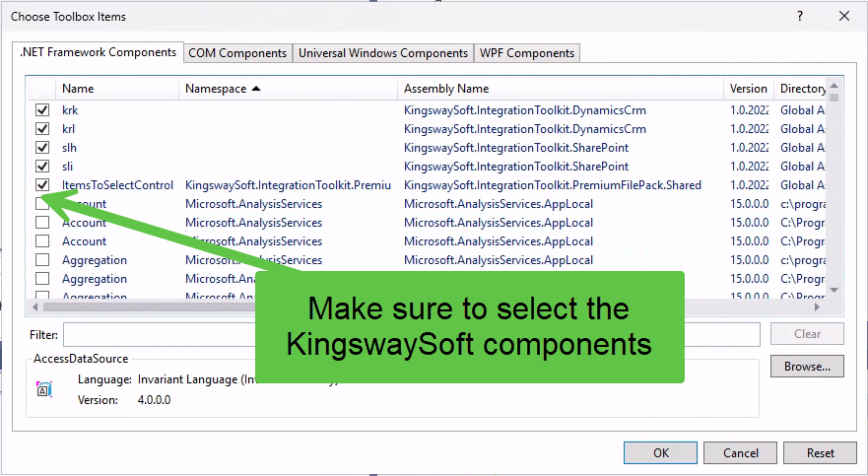Click the sli row's SharePoint assembly cell
The width and height of the screenshot is (868, 476).
pos(516,166)
